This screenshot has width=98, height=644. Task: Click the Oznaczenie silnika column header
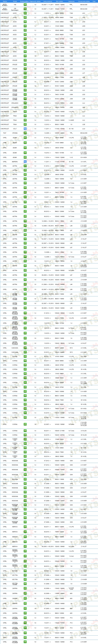coord(84,1)
